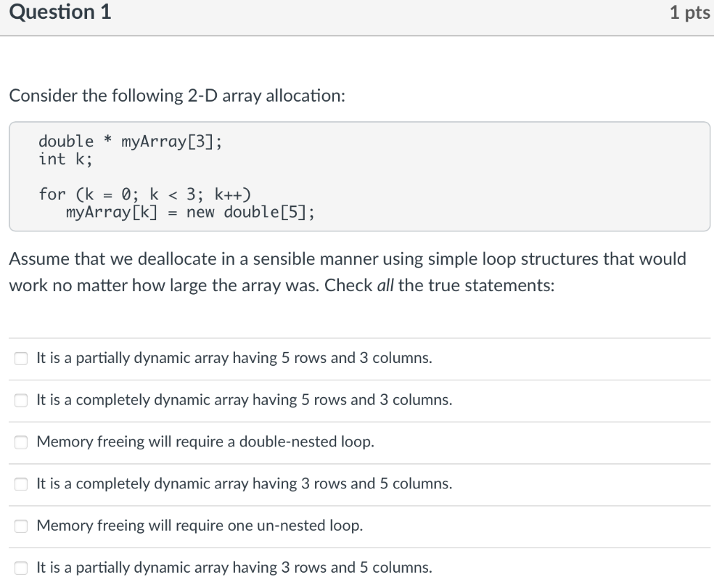Check the '5 rows and 3 columns' partially dynamic option
714x588 pixels.
tap(21, 357)
